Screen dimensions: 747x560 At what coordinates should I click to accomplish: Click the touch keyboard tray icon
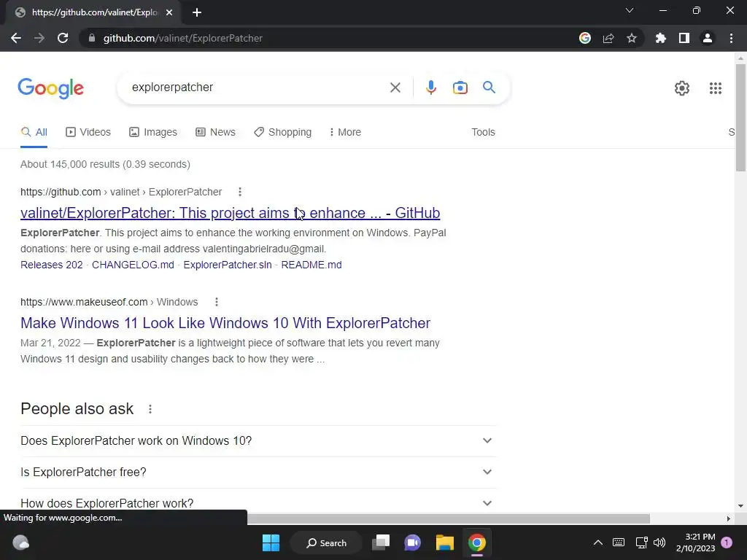619,542
